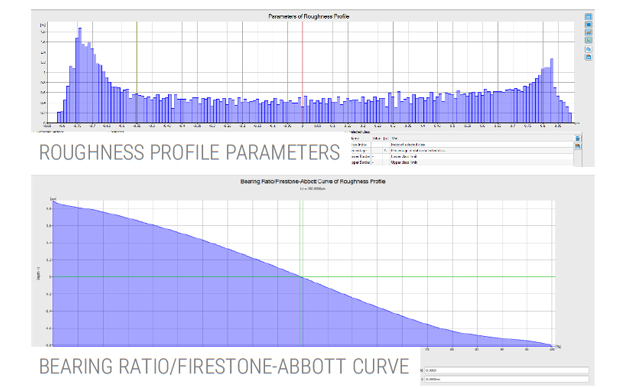Click the green magnifier icon in the histogram side toolbar
Viewport: 625px width, 389px height.
pos(588,40)
